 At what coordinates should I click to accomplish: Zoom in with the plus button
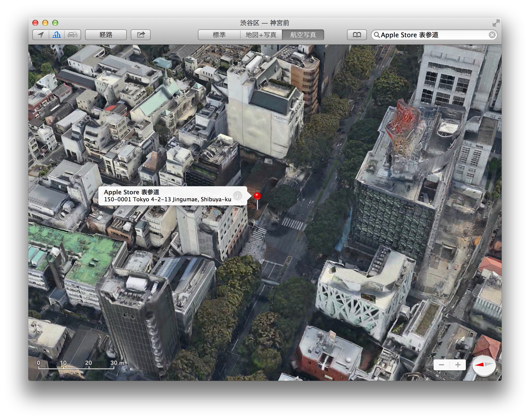click(458, 365)
